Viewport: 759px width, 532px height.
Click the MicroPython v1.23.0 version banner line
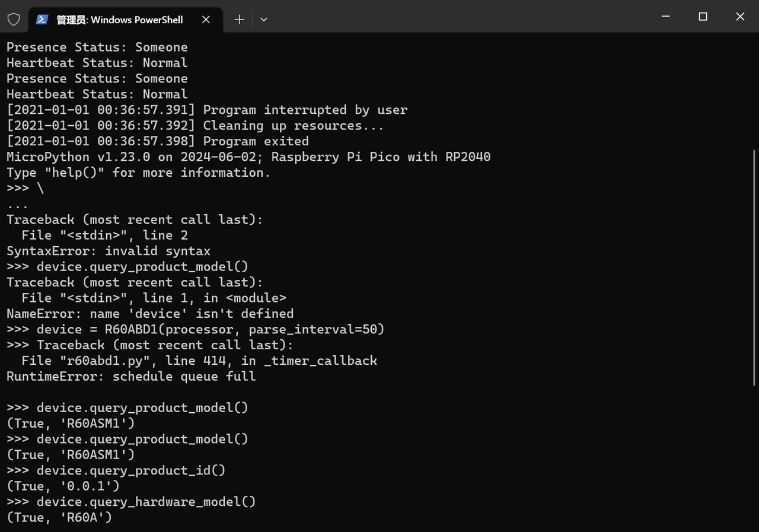(248, 157)
